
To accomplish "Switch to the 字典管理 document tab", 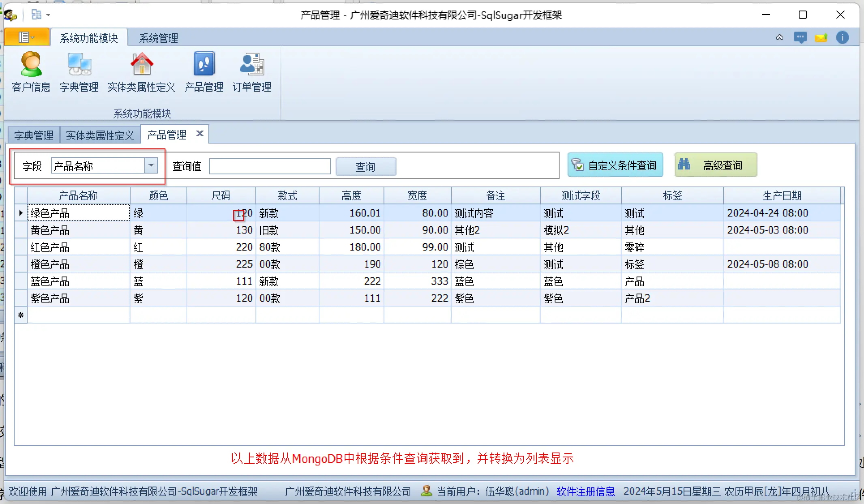I will tap(34, 135).
